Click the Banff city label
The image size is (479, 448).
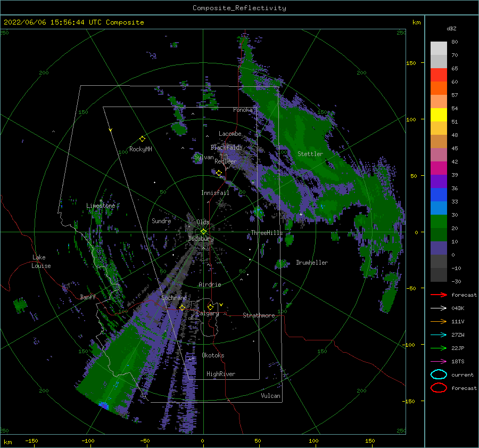88,297
